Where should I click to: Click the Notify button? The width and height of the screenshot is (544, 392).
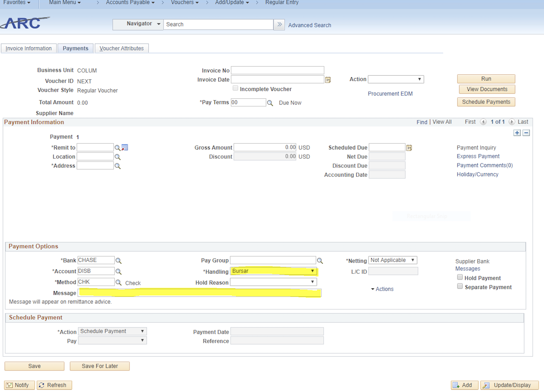(x=19, y=385)
